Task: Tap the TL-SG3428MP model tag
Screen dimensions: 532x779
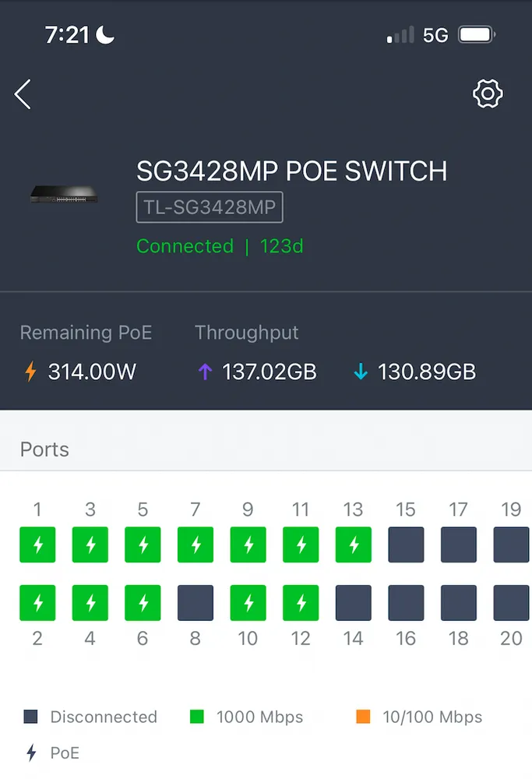Action: click(210, 208)
